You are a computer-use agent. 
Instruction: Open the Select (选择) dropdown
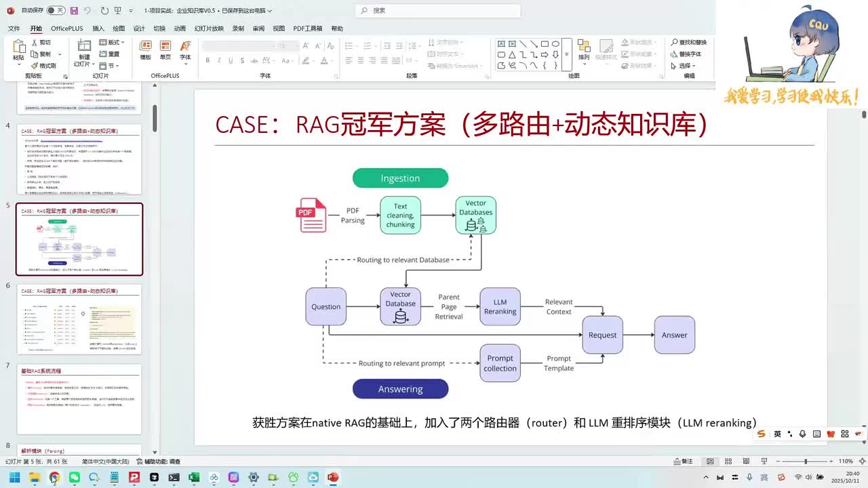[x=684, y=66]
